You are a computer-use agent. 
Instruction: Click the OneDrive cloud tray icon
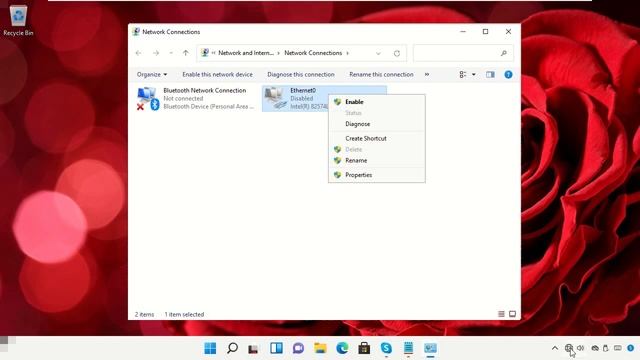(x=595, y=348)
